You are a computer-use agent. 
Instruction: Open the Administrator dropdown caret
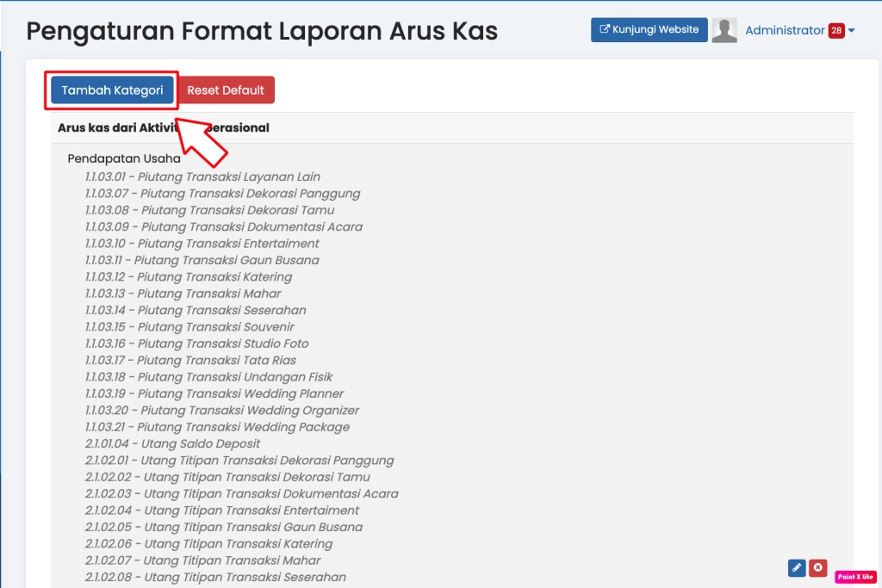(x=852, y=31)
